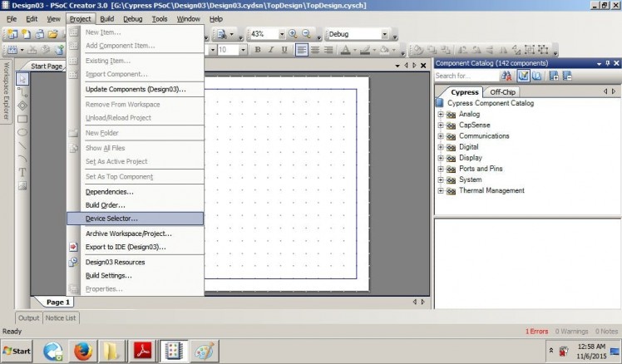
Task: Open the Output panel tab
Action: [28, 318]
